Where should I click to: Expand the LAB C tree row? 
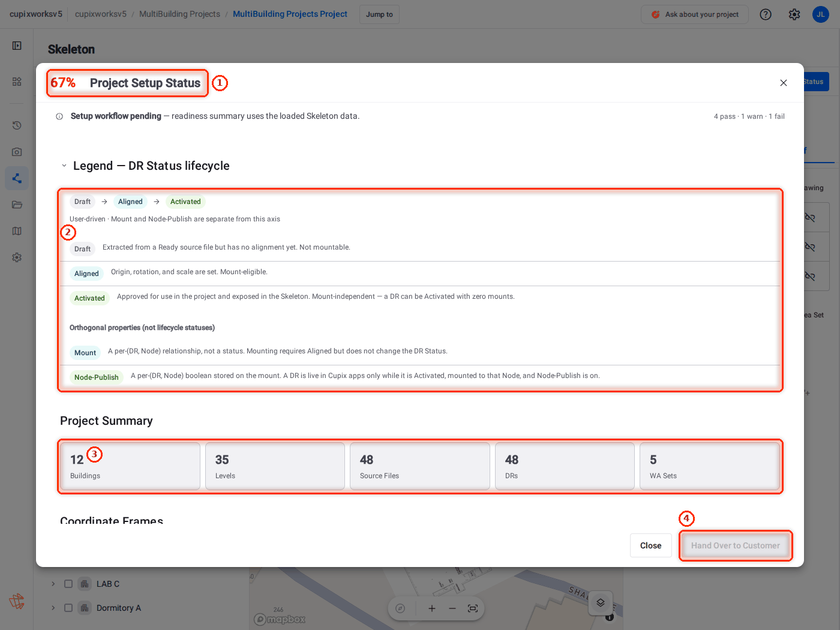click(53, 584)
